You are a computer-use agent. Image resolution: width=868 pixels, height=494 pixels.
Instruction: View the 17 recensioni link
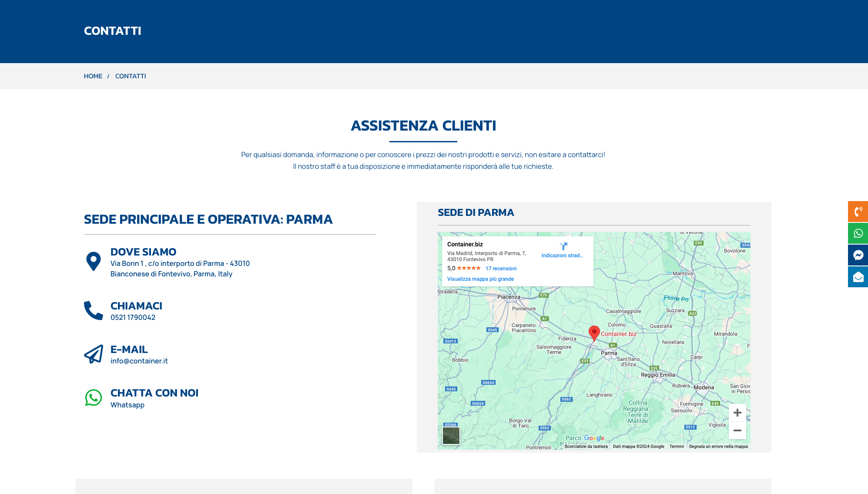pyautogui.click(x=501, y=268)
